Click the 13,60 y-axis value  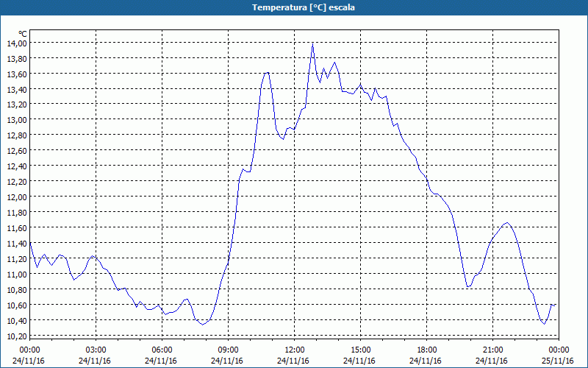tap(17, 74)
